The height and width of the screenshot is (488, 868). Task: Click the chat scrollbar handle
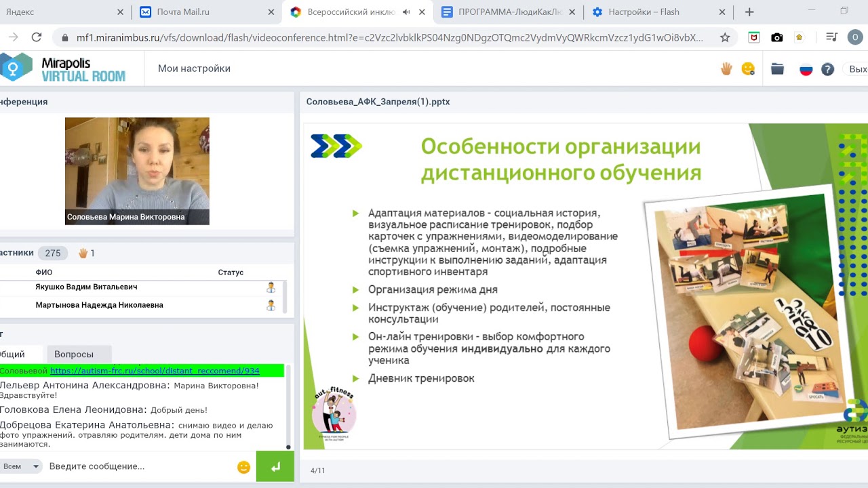pos(288,447)
